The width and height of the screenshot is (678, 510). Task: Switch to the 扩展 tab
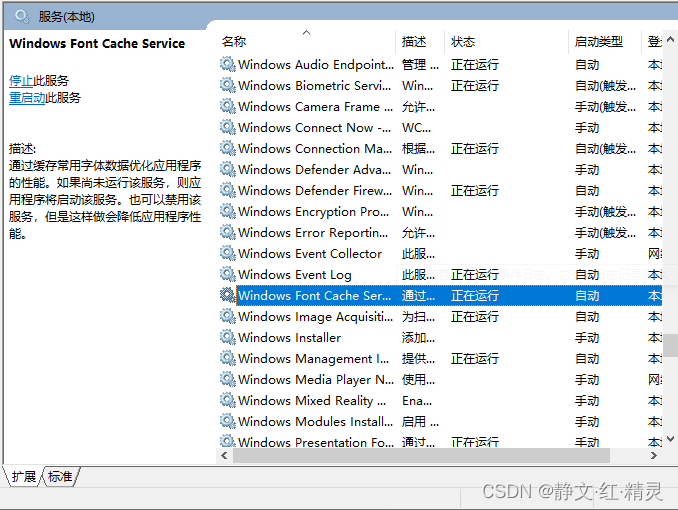click(24, 476)
